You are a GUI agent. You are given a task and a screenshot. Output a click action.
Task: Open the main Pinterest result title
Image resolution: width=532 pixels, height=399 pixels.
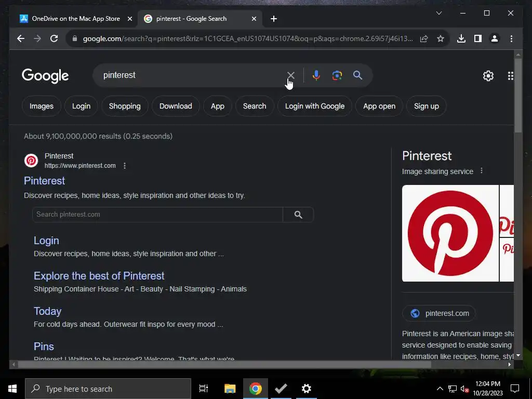click(x=44, y=181)
